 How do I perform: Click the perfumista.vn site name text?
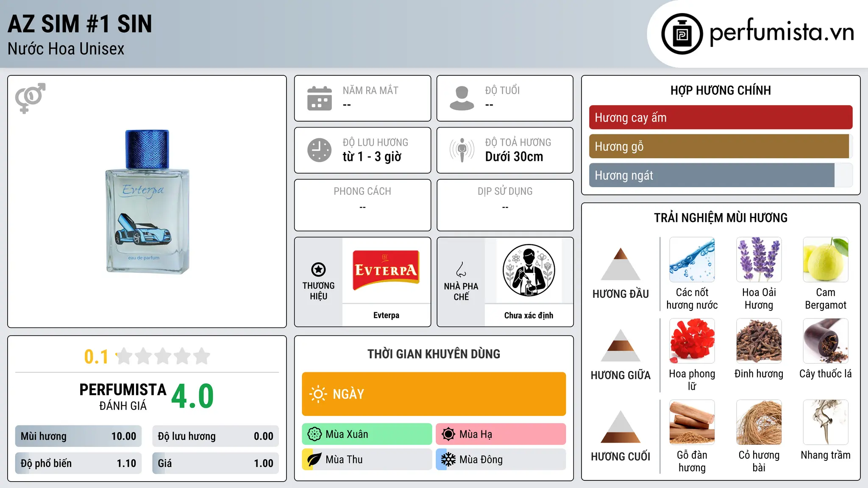coord(782,32)
